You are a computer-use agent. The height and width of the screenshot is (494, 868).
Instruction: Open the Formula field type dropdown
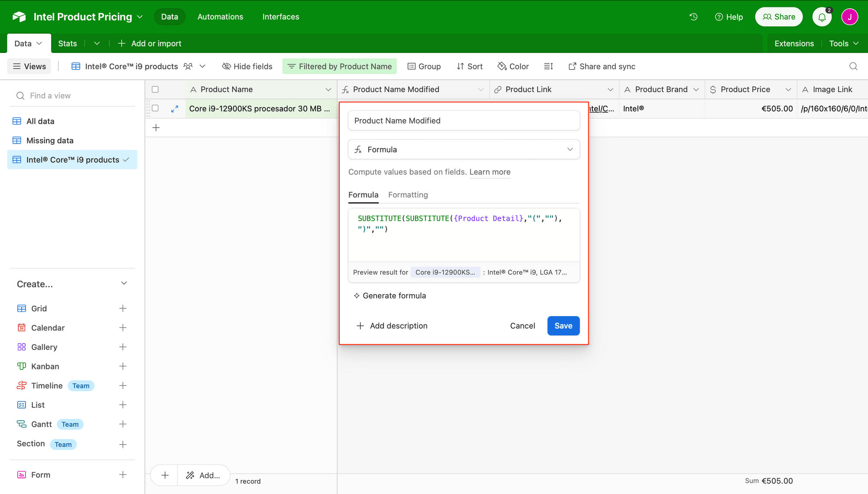click(x=464, y=149)
